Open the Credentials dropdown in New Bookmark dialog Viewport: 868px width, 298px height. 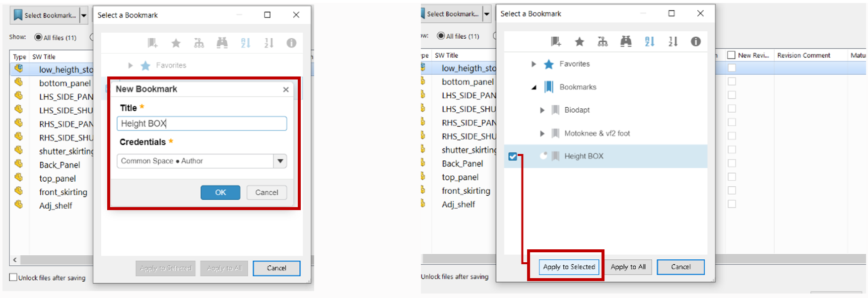coord(280,161)
